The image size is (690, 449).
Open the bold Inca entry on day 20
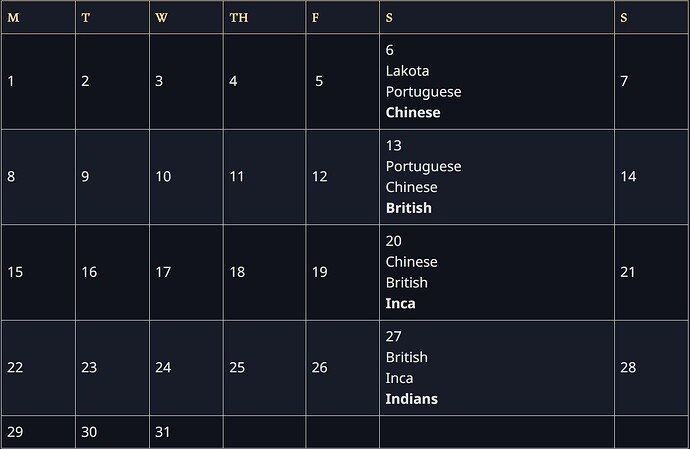[x=400, y=303]
